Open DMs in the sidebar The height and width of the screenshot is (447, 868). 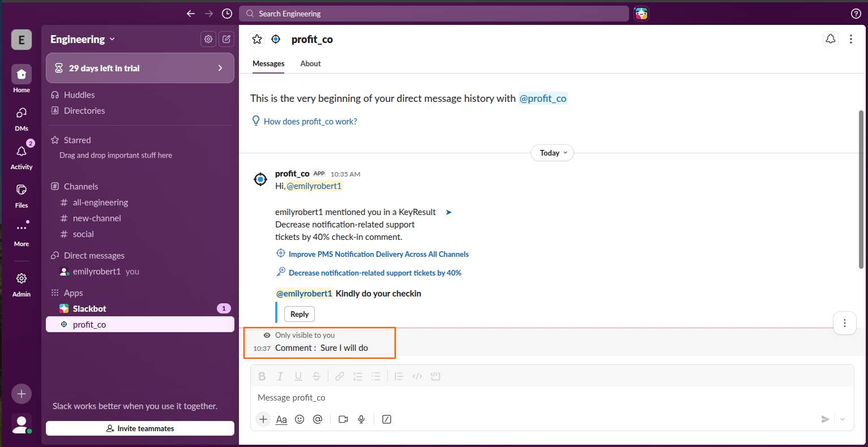tap(22, 118)
